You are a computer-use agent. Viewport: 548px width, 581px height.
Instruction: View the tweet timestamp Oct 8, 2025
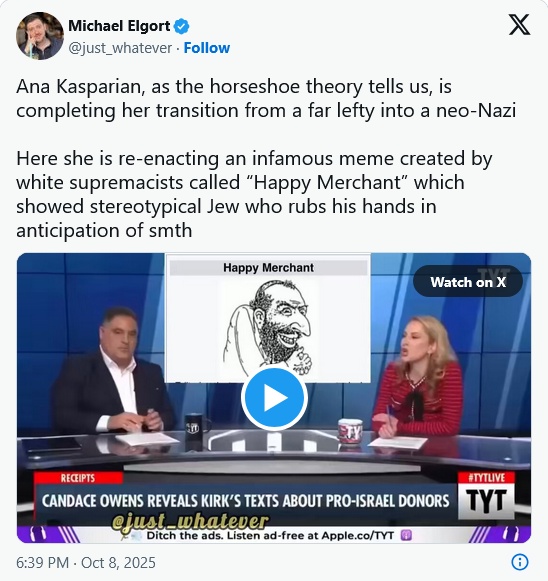86,562
